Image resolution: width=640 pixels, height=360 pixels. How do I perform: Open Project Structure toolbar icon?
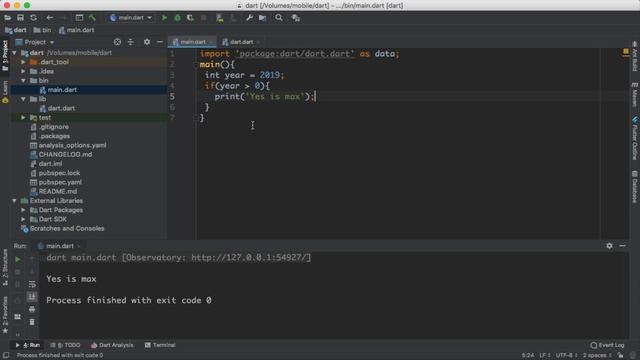pos(262,18)
